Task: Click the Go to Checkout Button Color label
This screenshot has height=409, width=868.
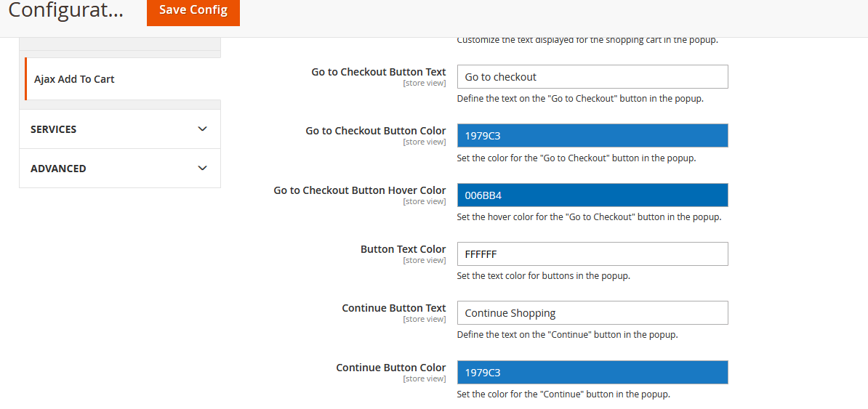Action: [375, 131]
